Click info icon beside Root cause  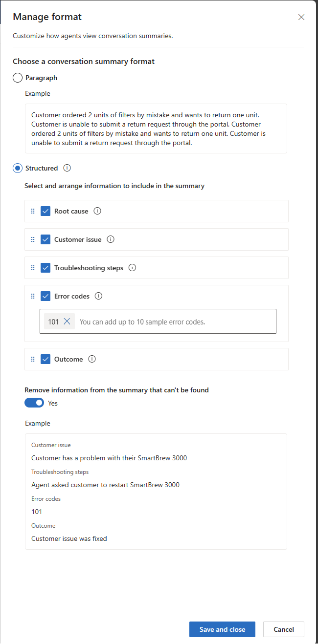click(x=97, y=211)
